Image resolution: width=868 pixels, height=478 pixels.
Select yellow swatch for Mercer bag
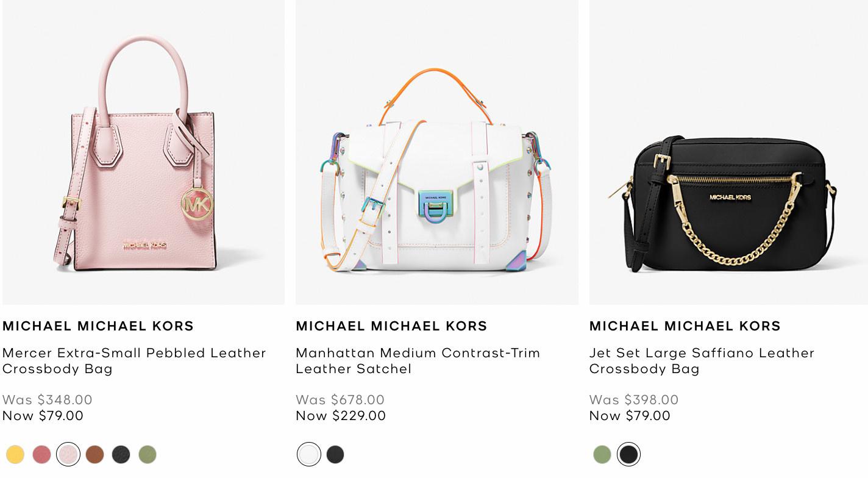coord(15,454)
